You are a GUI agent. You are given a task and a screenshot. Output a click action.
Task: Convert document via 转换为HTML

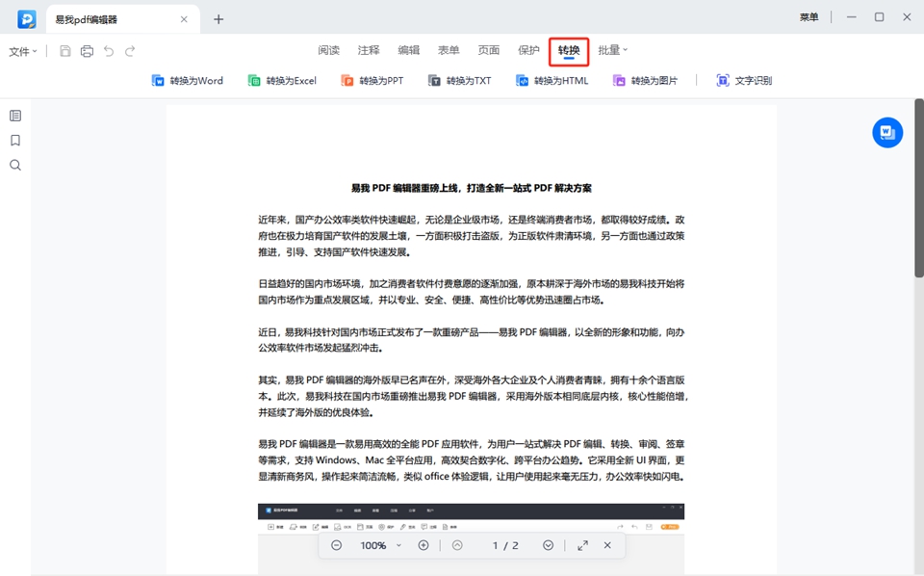coord(552,81)
